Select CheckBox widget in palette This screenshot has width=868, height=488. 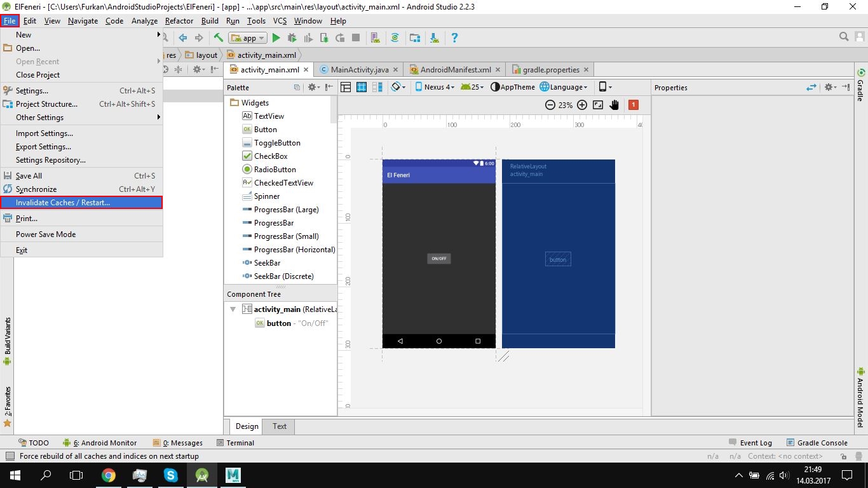(x=265, y=156)
